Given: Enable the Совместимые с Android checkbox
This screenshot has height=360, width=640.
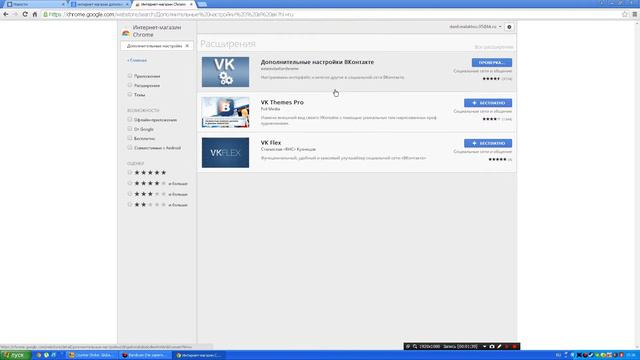Looking at the screenshot, I should [x=130, y=148].
